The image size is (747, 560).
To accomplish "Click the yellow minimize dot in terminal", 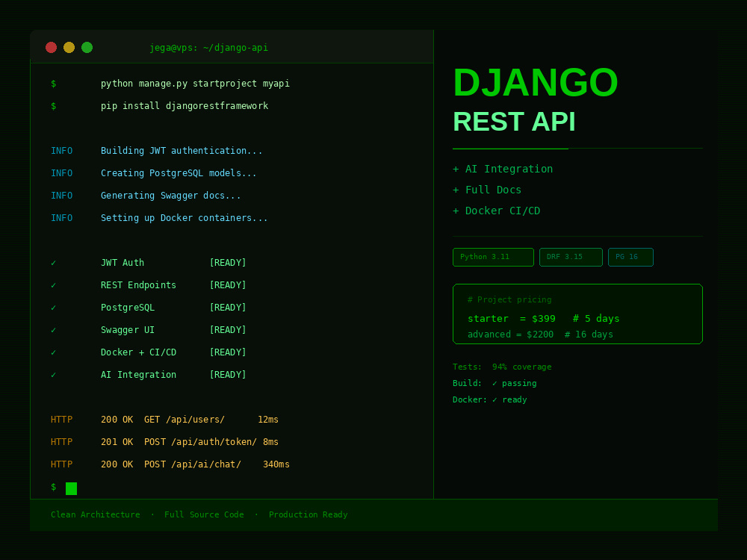I will click(x=69, y=48).
